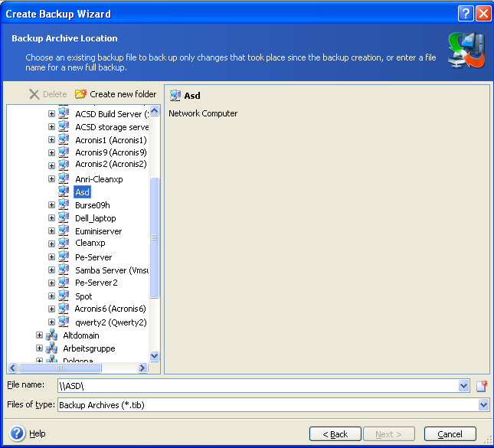The height and width of the screenshot is (448, 494).
Task: Click the tree vertical scrollbar up arrow
Action: point(155,111)
